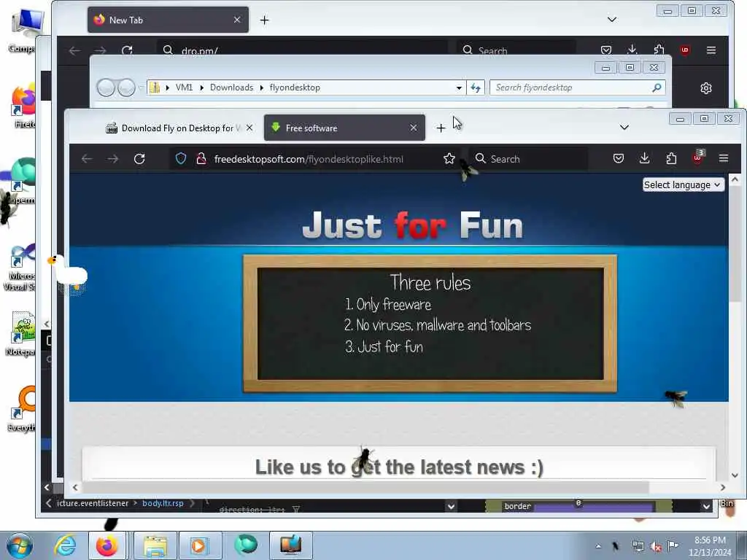Screen dimensions: 747x560
Task: Open the back Firefox window hamburger menu
Action: point(711,50)
